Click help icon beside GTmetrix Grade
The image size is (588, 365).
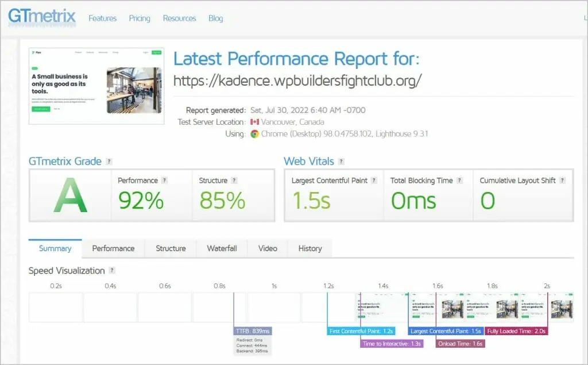pos(109,162)
